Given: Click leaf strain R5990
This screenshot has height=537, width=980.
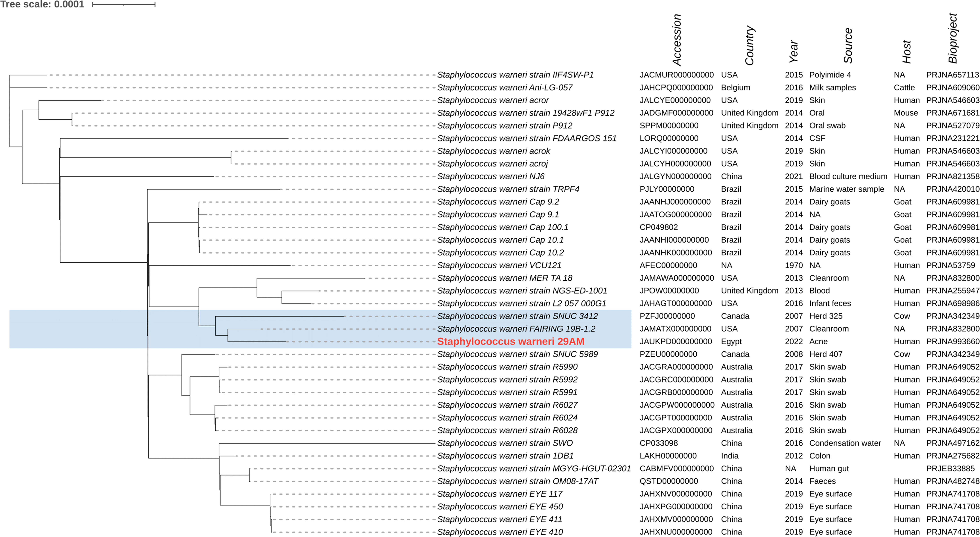Looking at the screenshot, I should 507,367.
